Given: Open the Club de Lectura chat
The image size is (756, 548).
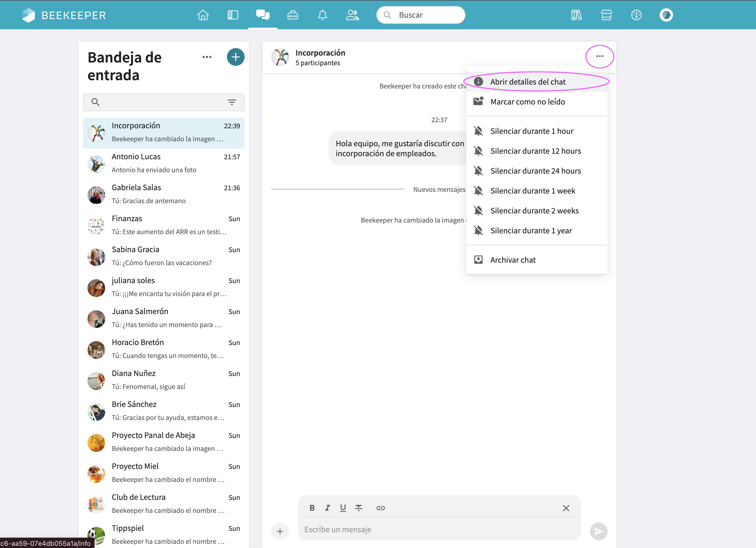Looking at the screenshot, I should 163,504.
